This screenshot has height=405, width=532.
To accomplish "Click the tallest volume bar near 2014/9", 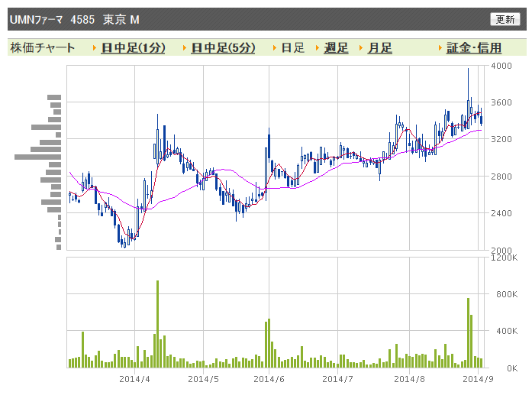I will point(468,332).
